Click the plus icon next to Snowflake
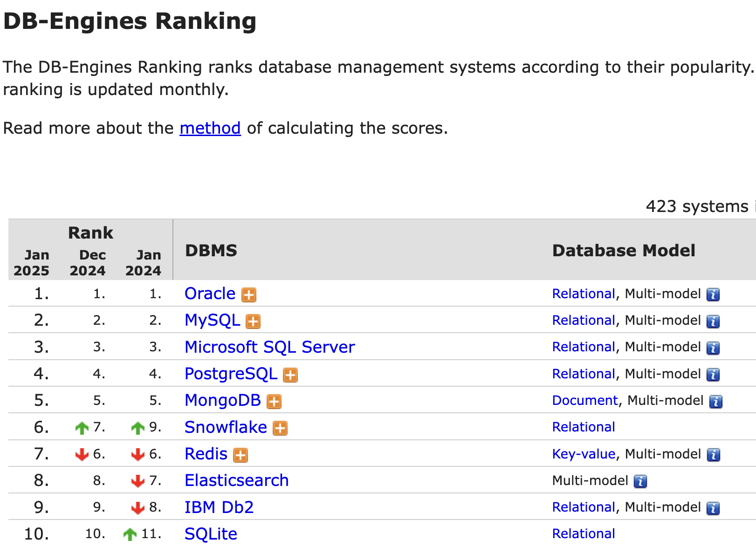This screenshot has width=756, height=547. pos(280,428)
